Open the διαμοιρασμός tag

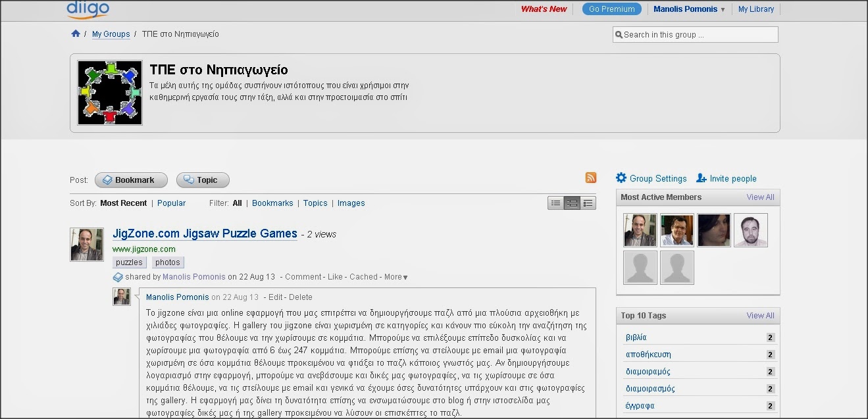[x=650, y=389]
